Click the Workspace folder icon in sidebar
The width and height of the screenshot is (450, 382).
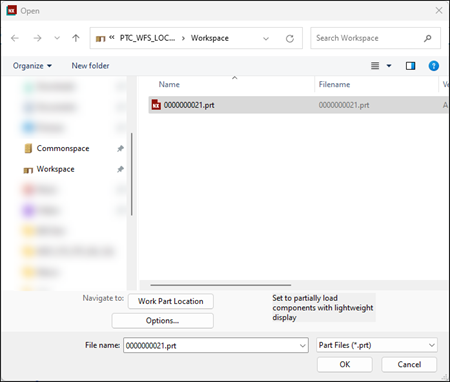coord(28,170)
